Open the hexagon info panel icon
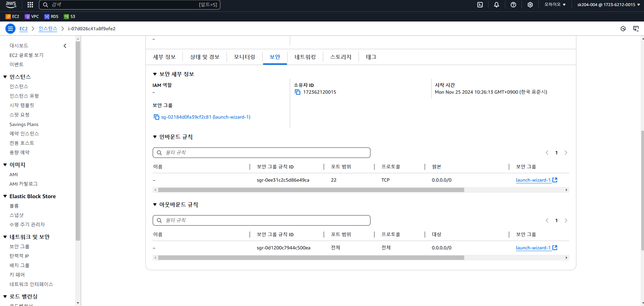The height and width of the screenshot is (306, 644). point(623,29)
